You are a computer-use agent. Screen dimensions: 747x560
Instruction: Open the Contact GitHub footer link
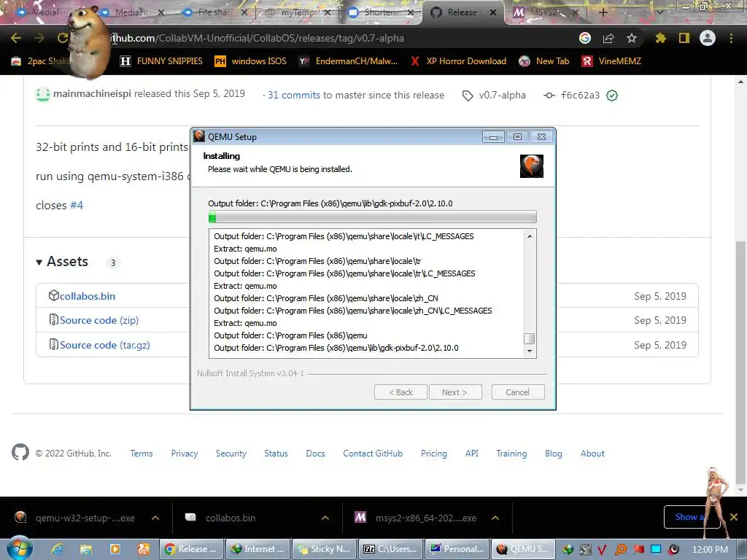point(373,454)
